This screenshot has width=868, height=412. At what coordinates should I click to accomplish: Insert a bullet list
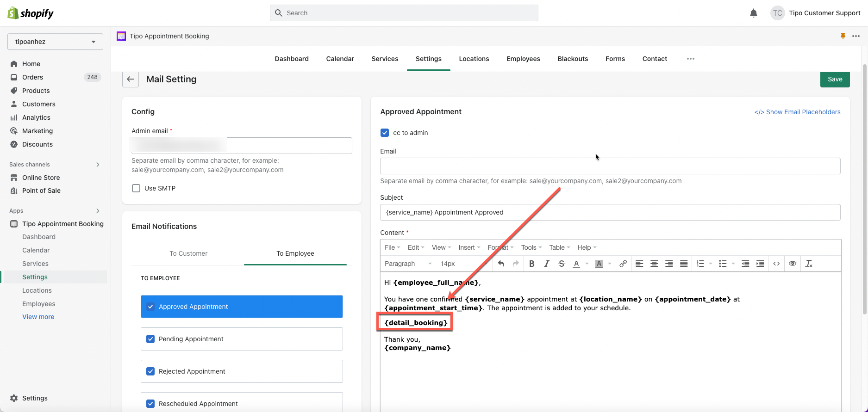pos(723,264)
